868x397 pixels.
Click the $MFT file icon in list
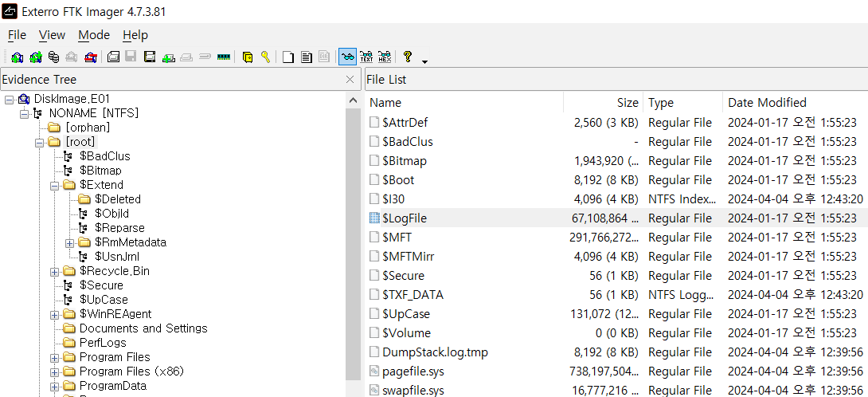point(375,238)
